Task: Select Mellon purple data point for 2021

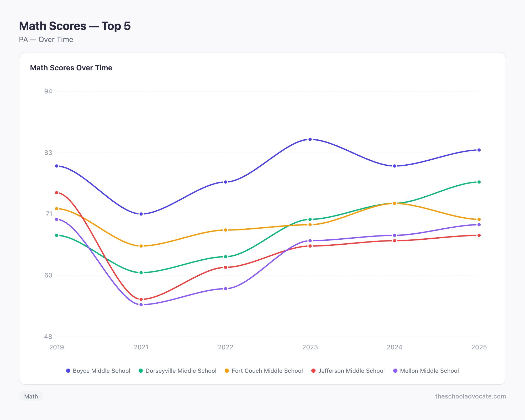Action: 141,305
